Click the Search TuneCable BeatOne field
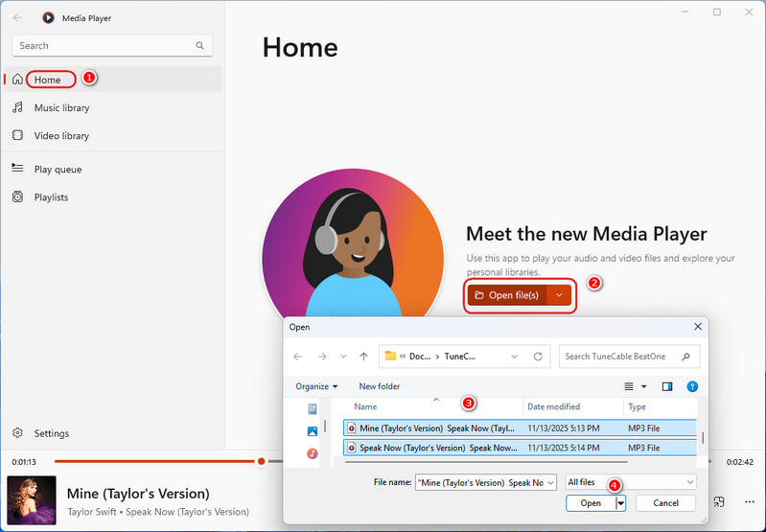This screenshot has height=532, width=766. (x=623, y=357)
